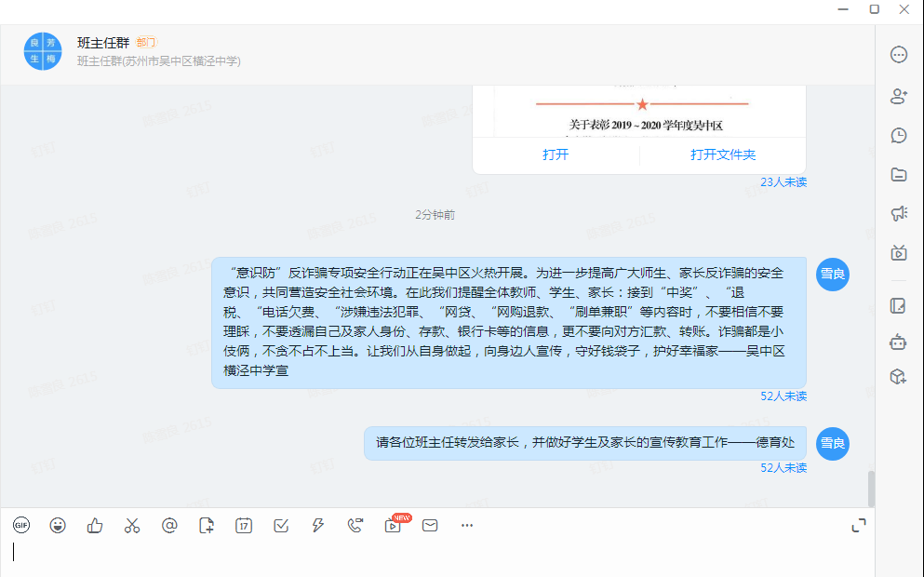View chat history clock icon
Screen dimensions: 924x577
[x=899, y=136]
